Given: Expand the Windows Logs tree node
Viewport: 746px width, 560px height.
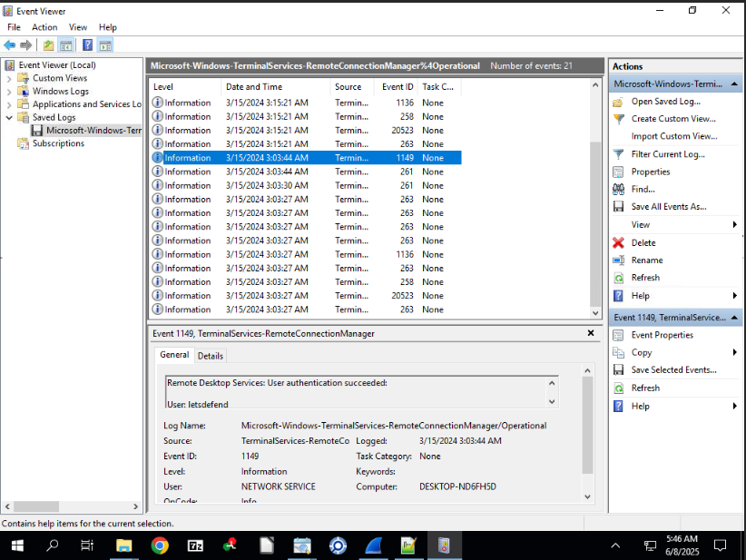Looking at the screenshot, I should (9, 92).
